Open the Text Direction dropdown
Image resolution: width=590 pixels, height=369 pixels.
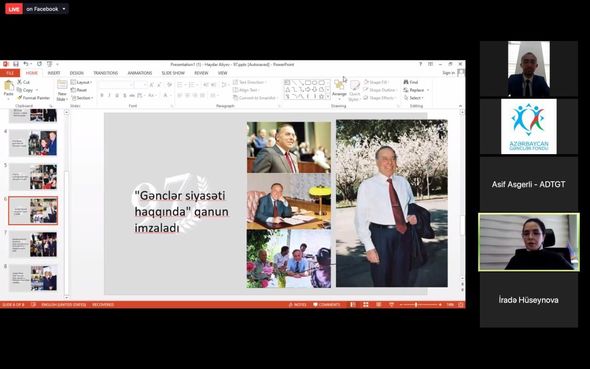[250, 82]
